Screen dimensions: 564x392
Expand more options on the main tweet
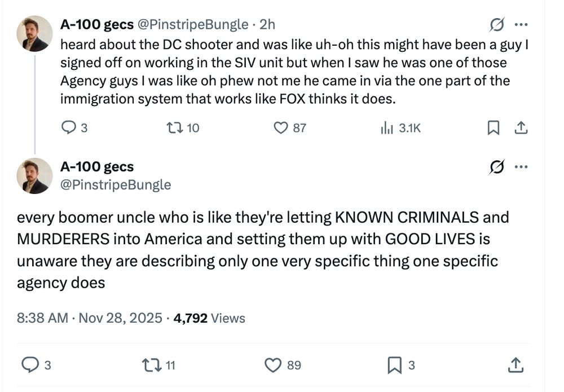click(x=521, y=167)
